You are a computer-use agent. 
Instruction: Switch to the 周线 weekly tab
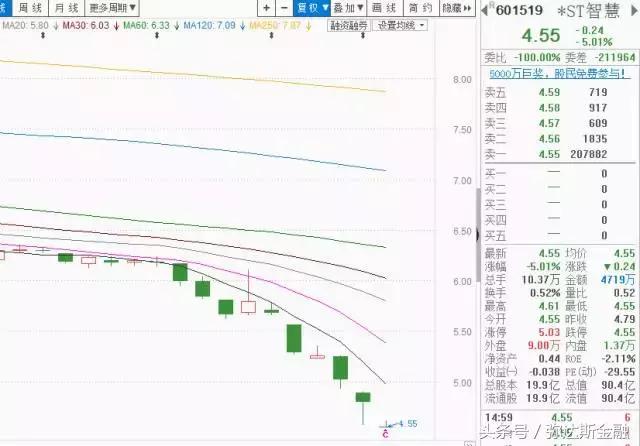click(x=30, y=8)
